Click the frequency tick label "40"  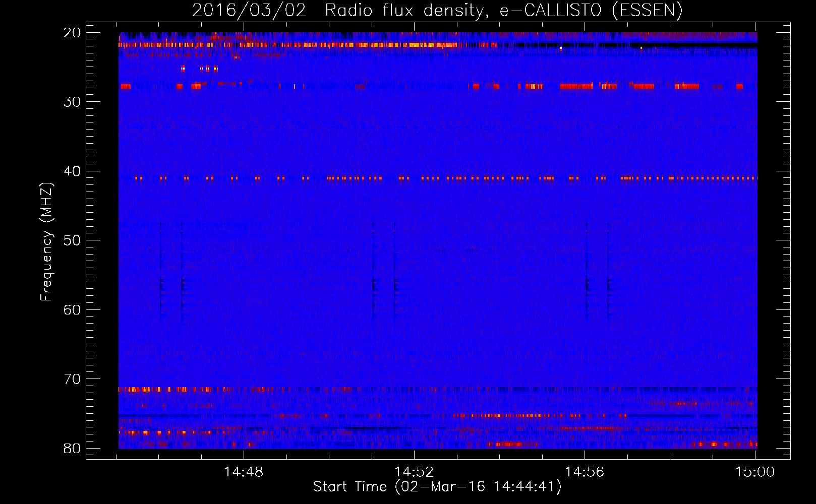pyautogui.click(x=72, y=171)
